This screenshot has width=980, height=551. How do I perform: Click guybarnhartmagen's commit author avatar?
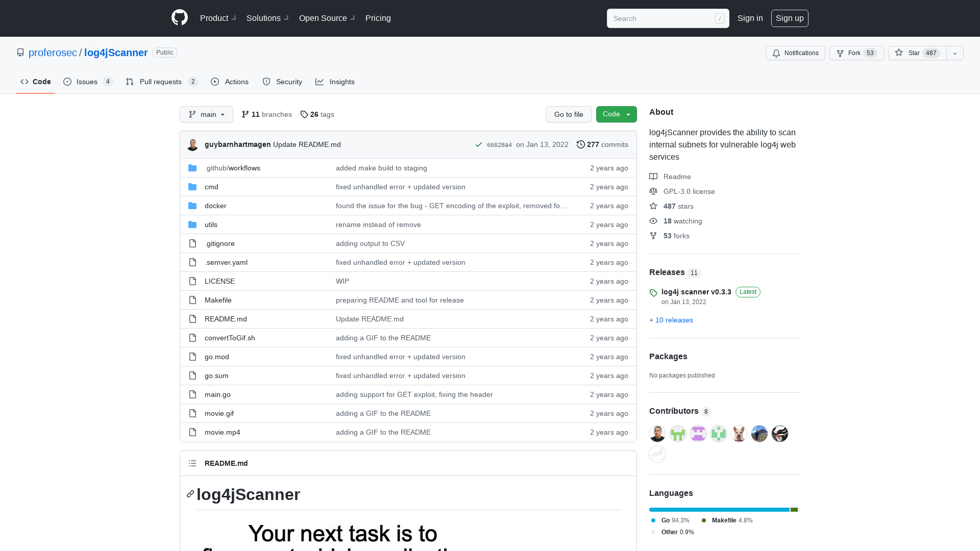coord(192,145)
